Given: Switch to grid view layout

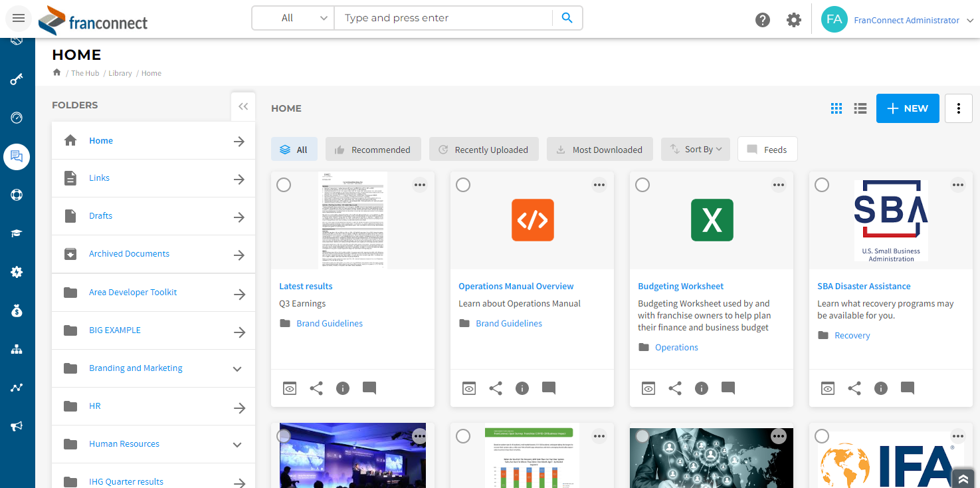Looking at the screenshot, I should (836, 108).
